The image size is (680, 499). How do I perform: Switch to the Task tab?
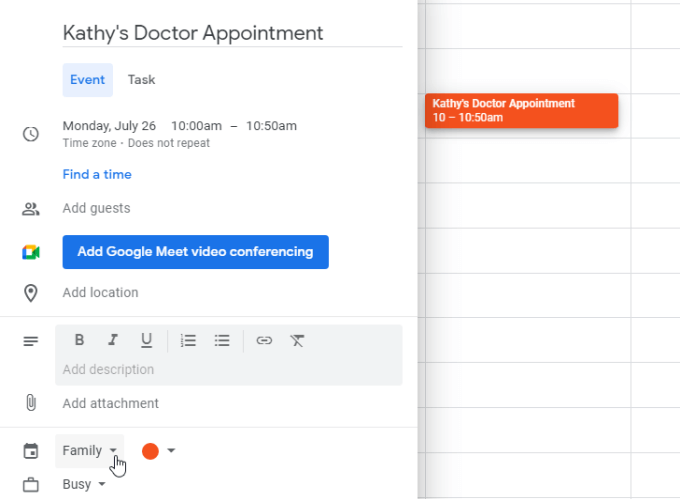click(x=141, y=80)
